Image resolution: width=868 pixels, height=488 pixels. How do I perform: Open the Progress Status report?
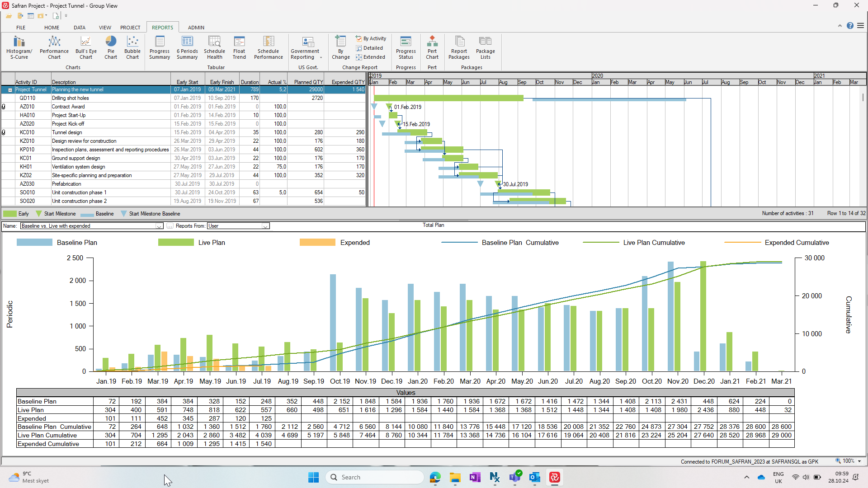click(406, 47)
